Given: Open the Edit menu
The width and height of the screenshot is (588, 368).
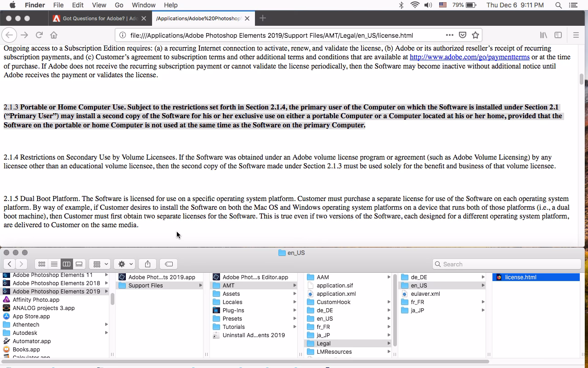Looking at the screenshot, I should pyautogui.click(x=78, y=5).
